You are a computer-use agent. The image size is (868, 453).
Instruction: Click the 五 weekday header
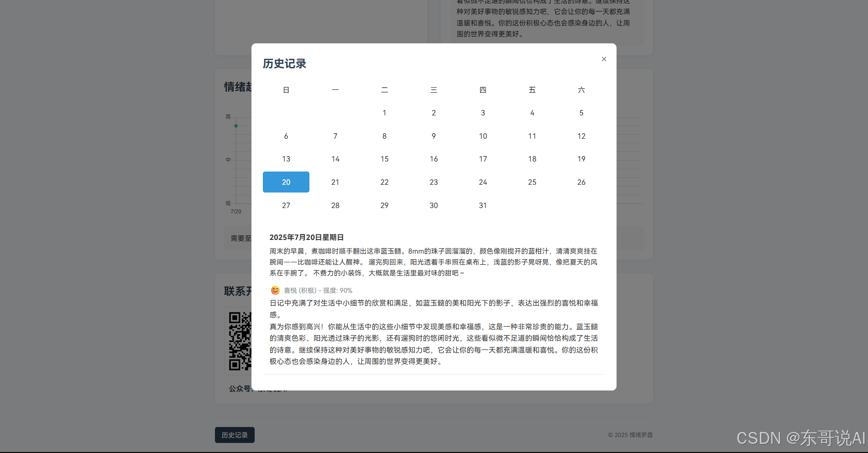point(532,90)
